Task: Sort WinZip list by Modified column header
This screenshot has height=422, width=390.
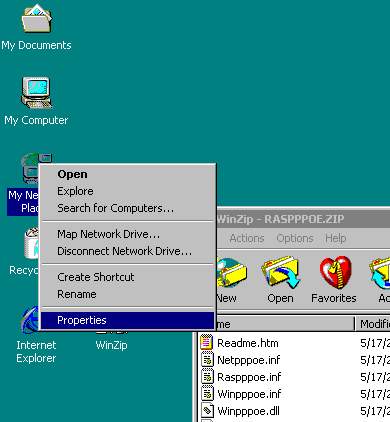Action: click(x=373, y=324)
